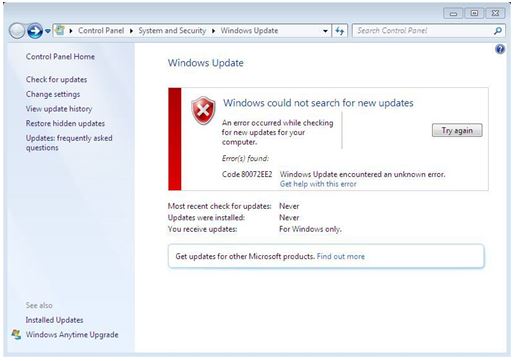Open help via the blue question mark
The width and height of the screenshot is (515, 361).
(x=500, y=49)
